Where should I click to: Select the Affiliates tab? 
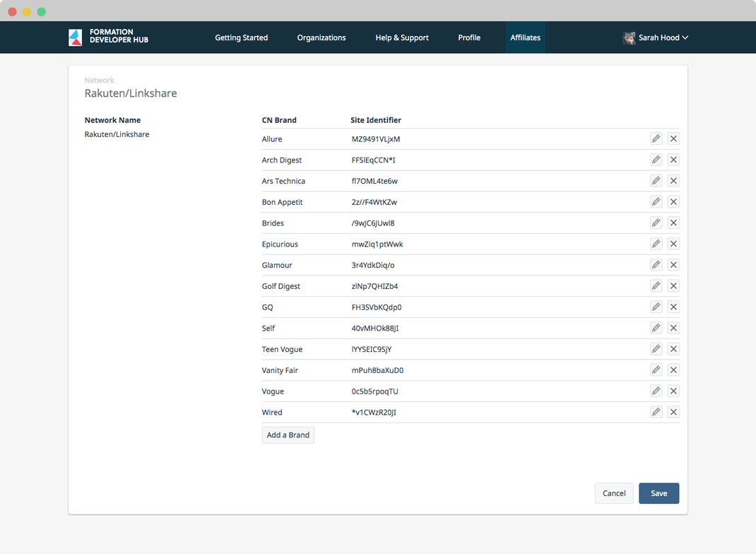tap(525, 37)
